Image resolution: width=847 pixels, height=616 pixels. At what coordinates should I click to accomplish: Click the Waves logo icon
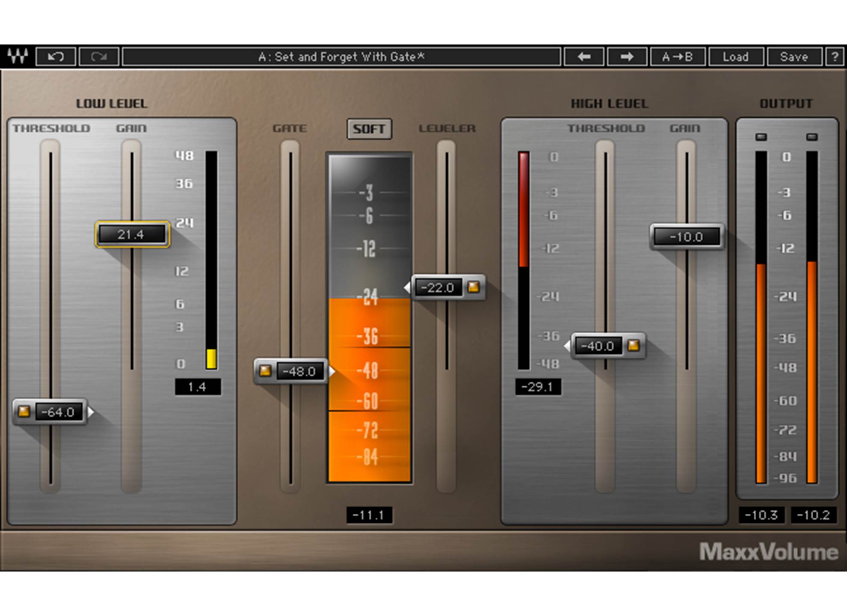coord(18,56)
